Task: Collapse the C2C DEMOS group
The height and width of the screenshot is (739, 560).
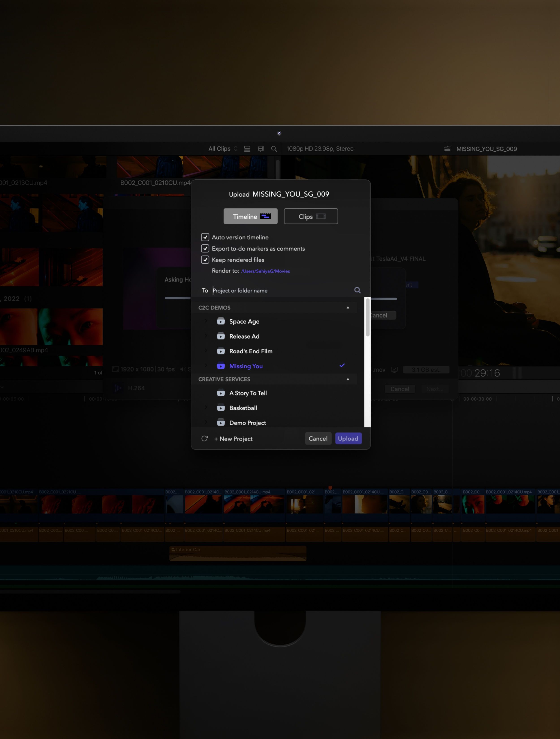Action: tap(348, 307)
